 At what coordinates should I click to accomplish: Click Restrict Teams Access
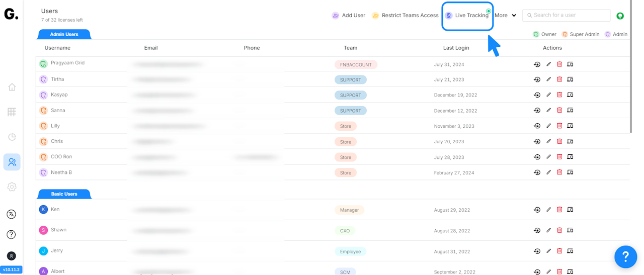405,16
